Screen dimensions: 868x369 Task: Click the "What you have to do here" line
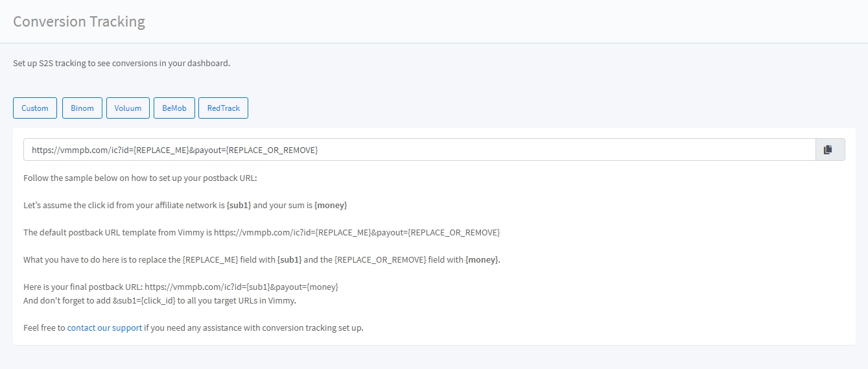[262, 259]
